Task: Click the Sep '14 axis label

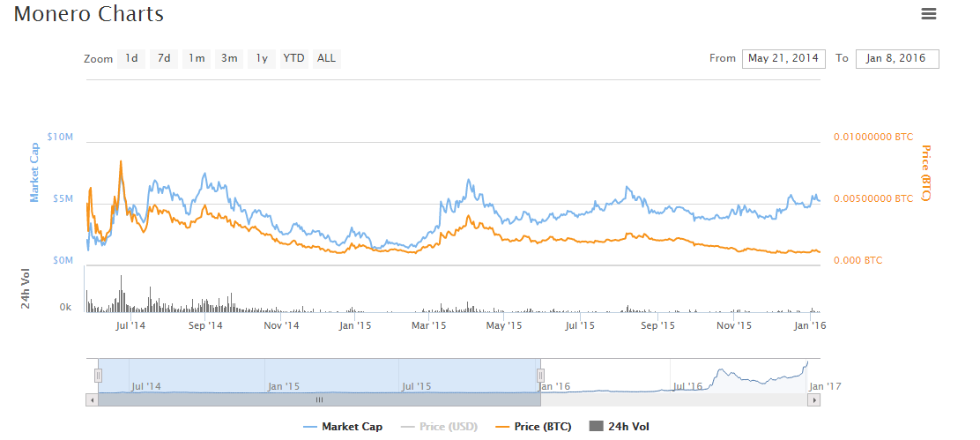Action: coord(205,325)
